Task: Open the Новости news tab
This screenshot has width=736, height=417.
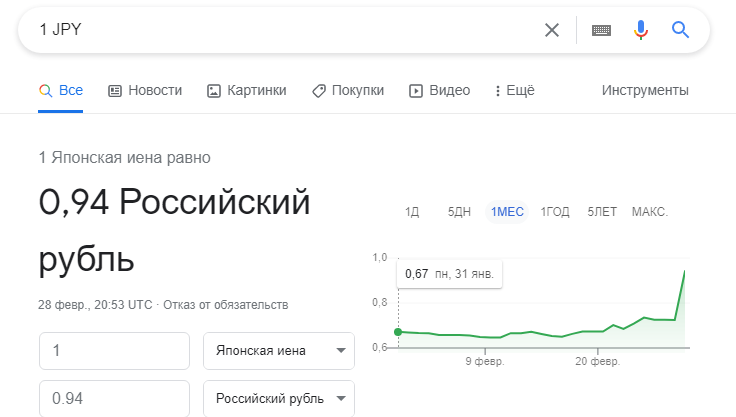Action: pyautogui.click(x=145, y=90)
